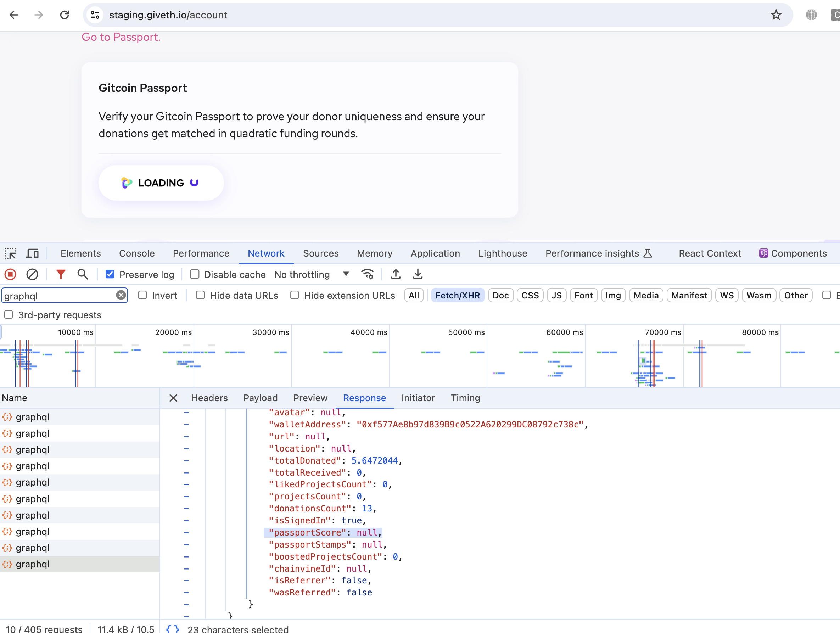The height and width of the screenshot is (633, 840).
Task: Click the 10000 ms timeline marker
Action: pos(75,332)
